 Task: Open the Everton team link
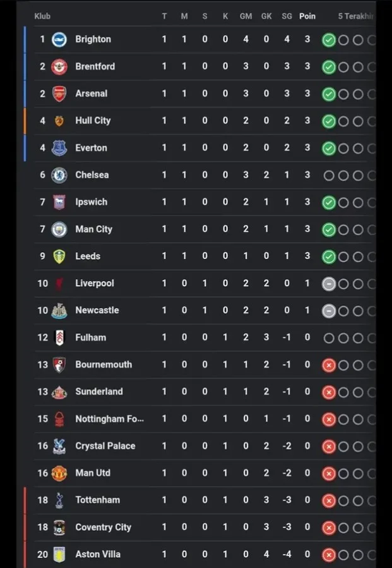click(x=91, y=148)
